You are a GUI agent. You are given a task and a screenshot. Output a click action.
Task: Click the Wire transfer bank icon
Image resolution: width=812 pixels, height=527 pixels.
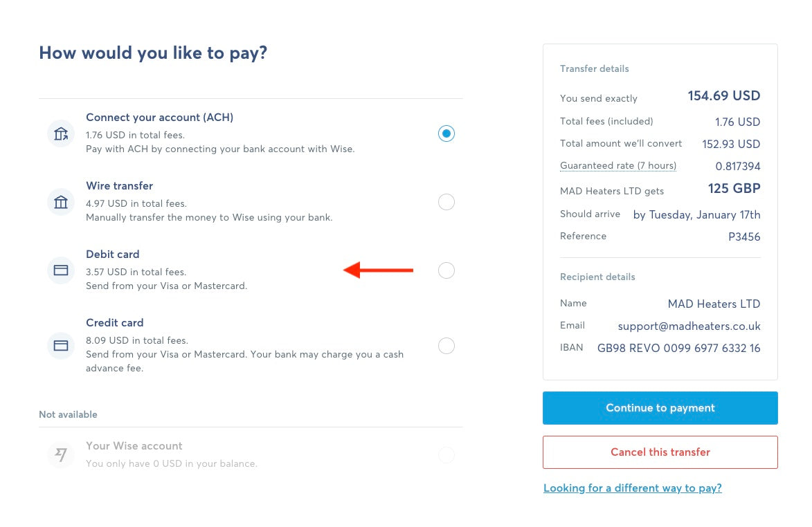[61, 202]
